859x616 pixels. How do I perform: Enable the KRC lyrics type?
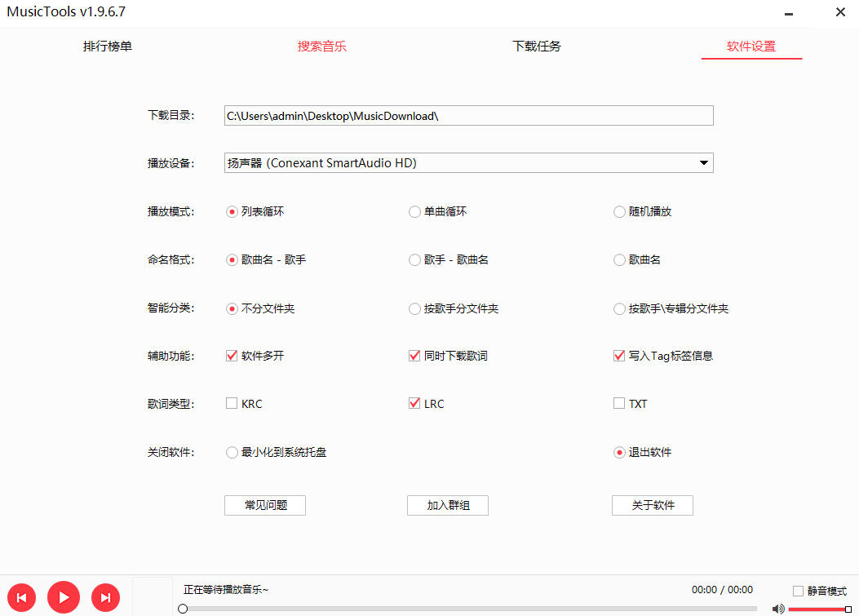[231, 402]
